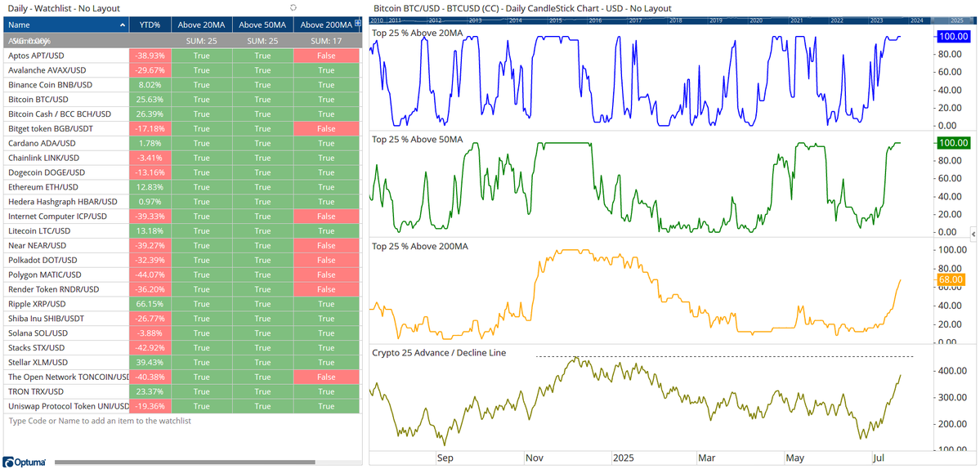Click the -44.07% YTD cell for Polygon

[x=150, y=275]
